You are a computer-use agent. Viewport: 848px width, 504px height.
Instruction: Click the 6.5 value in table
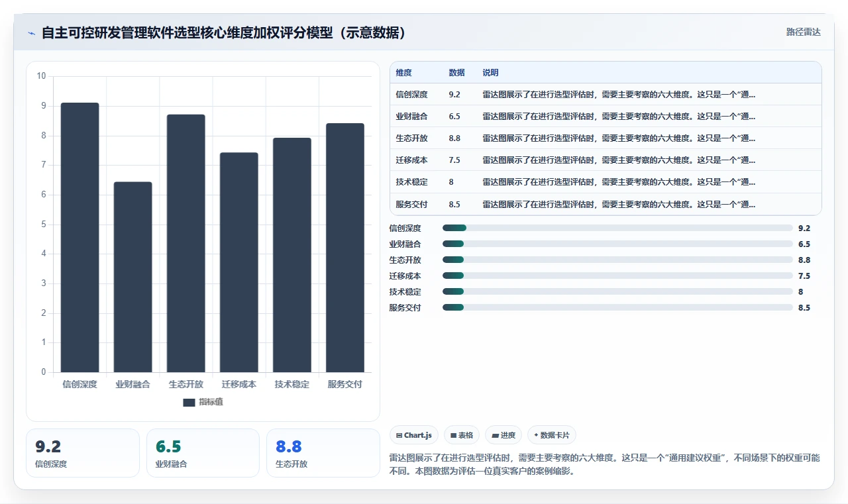tap(454, 117)
